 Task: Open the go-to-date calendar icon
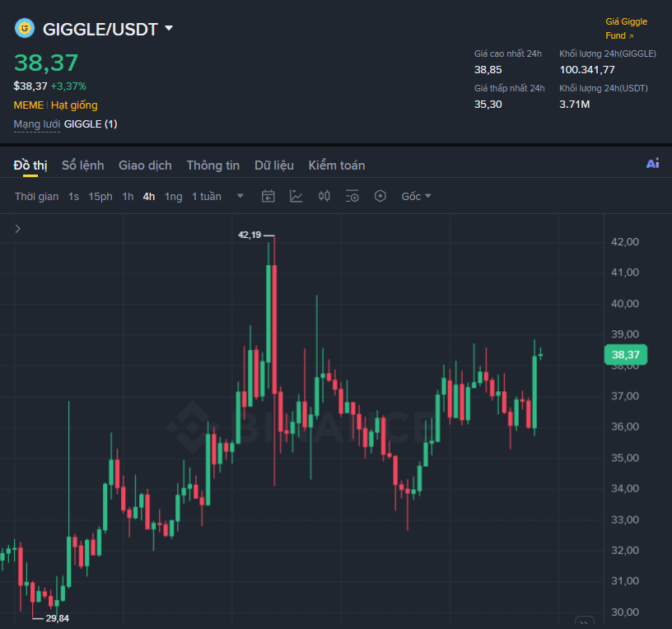pos(268,196)
